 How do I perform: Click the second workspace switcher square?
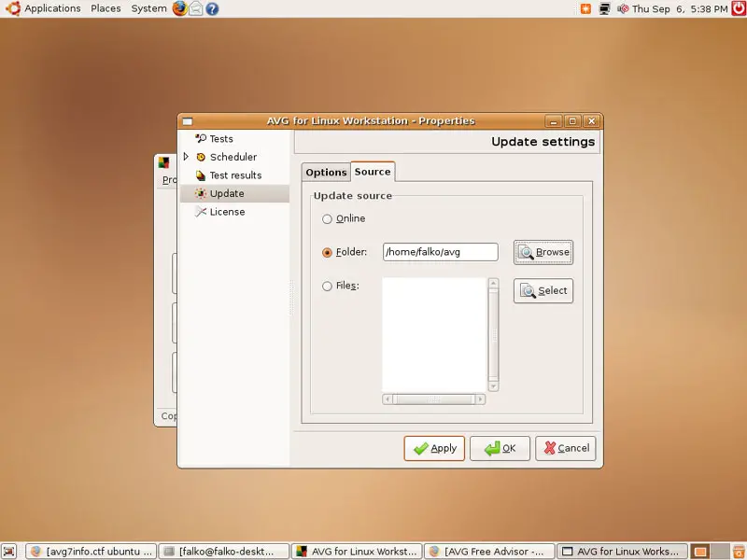tap(719, 552)
